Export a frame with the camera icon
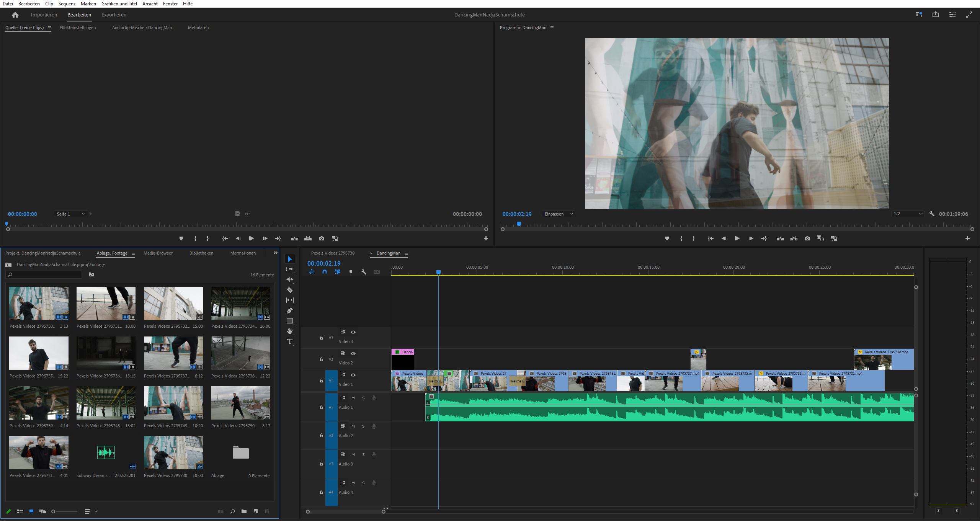The width and height of the screenshot is (980, 521). (807, 238)
